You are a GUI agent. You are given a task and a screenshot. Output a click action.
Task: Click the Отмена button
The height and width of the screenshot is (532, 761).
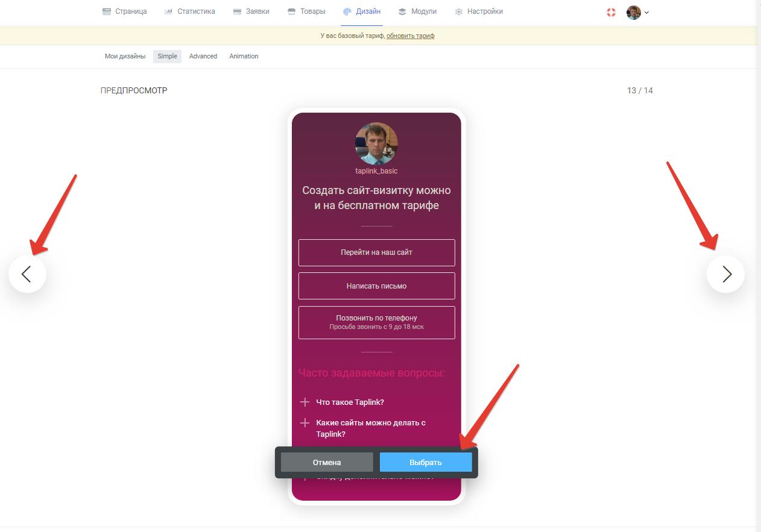pos(327,462)
